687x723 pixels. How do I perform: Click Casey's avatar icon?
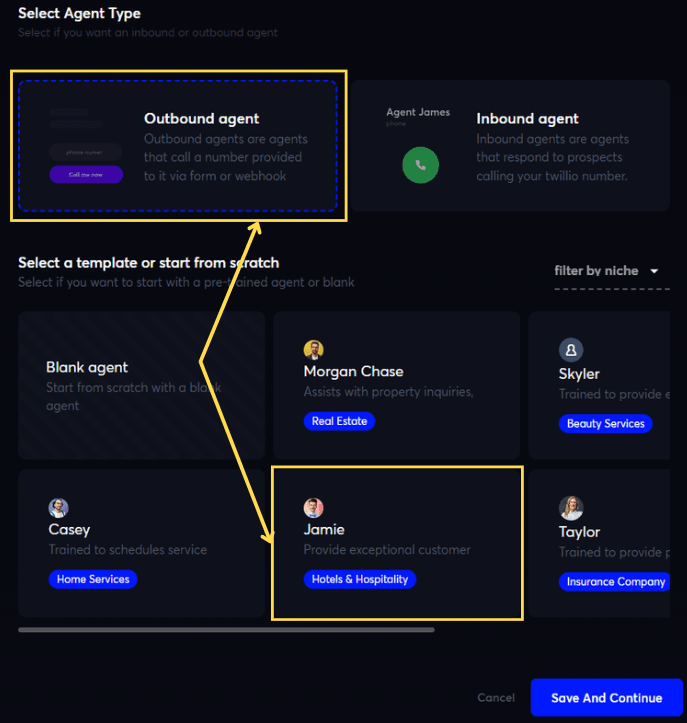[x=59, y=507]
